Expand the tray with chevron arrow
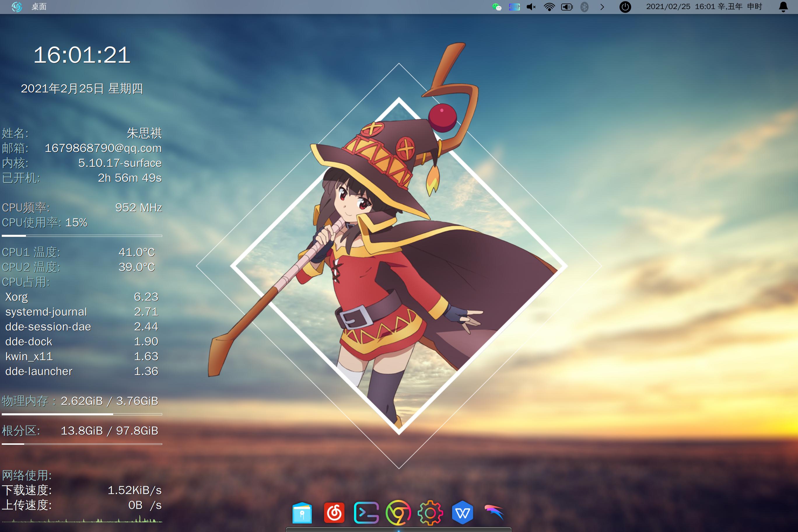The width and height of the screenshot is (798, 532). point(602,7)
